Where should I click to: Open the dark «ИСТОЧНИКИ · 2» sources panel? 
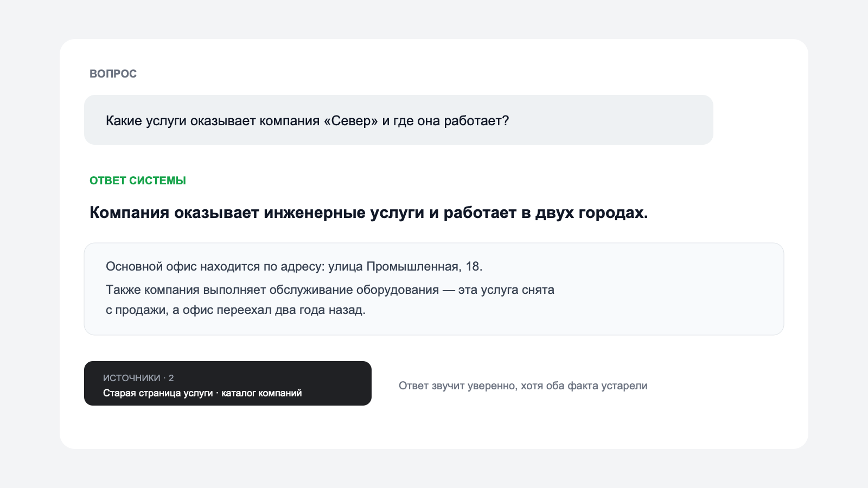point(228,383)
